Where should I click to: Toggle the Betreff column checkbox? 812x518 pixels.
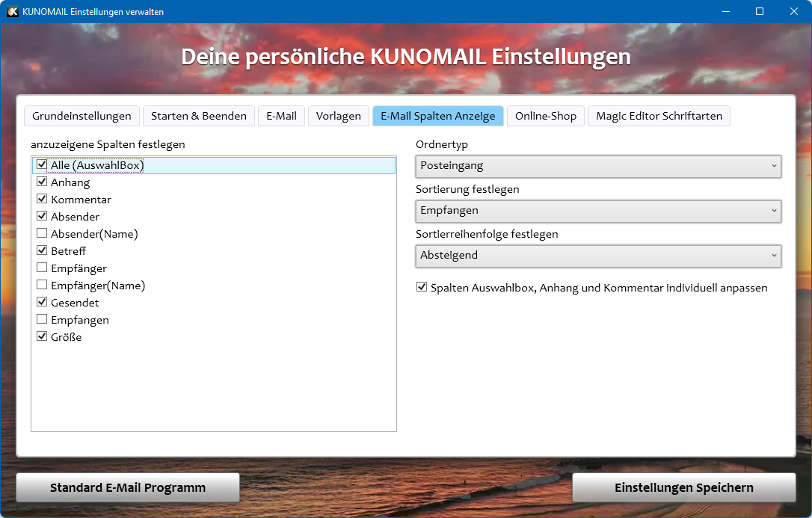pos(42,251)
